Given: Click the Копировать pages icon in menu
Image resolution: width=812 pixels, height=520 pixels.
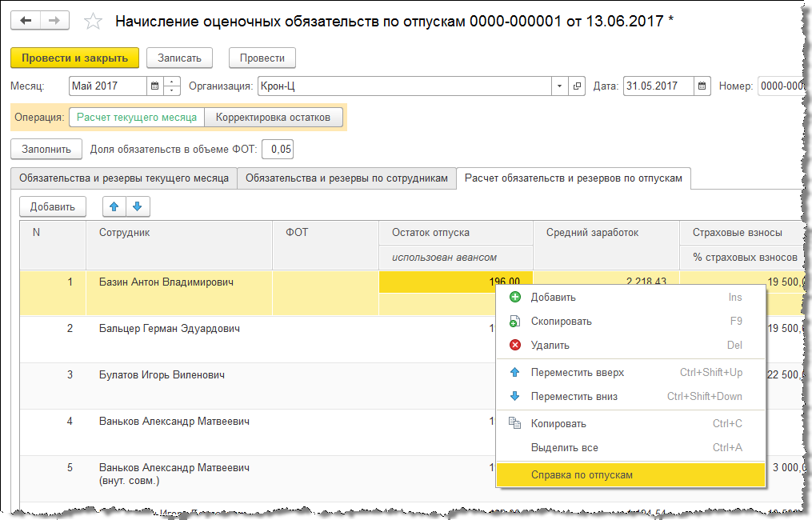Looking at the screenshot, I should [x=514, y=423].
